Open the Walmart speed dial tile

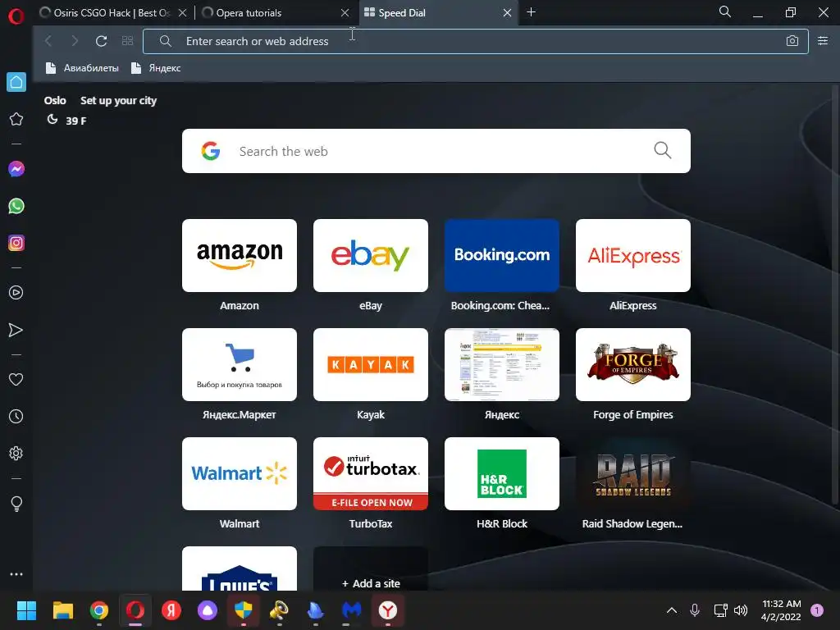240,474
